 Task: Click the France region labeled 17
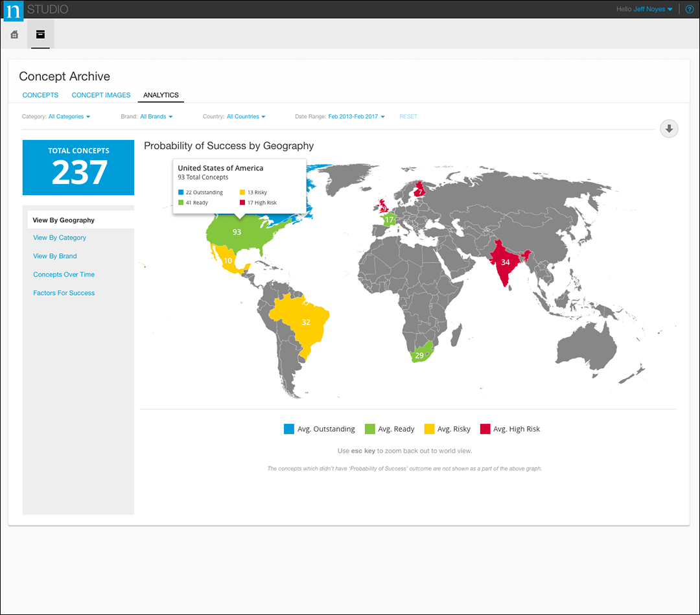coord(390,220)
